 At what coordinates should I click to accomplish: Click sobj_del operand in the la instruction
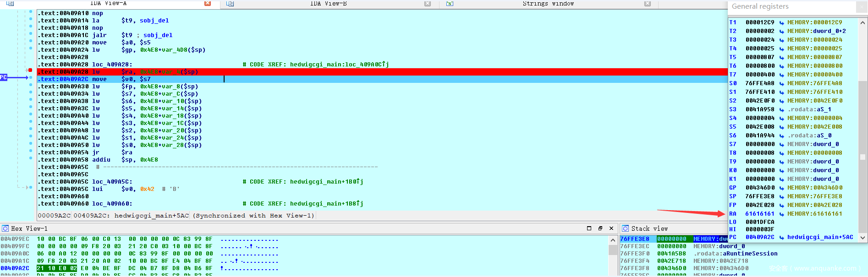pos(154,21)
